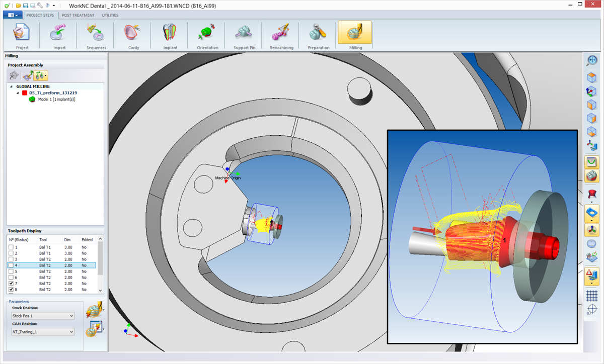Viewport: 604px width, 364px height.
Task: Select the D5_Ti_preform_131219 tree item
Action: pyautogui.click(x=53, y=93)
